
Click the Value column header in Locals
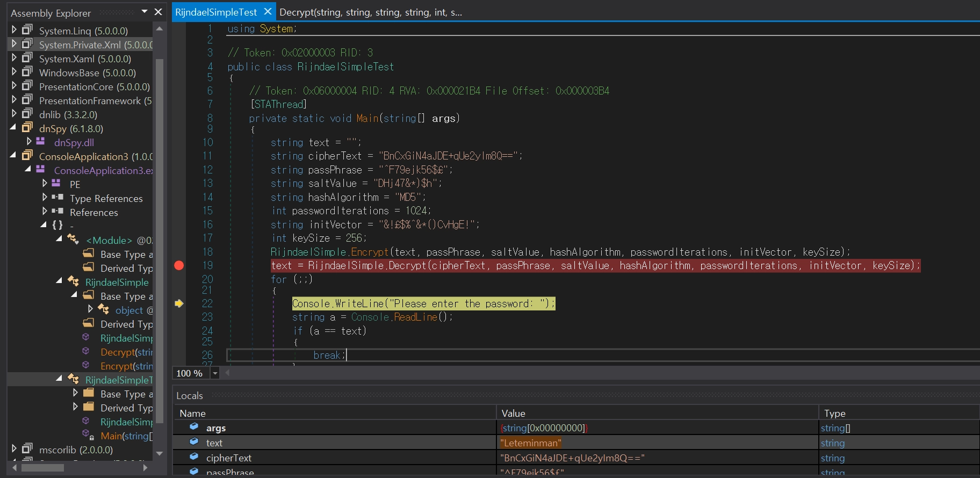click(x=513, y=413)
